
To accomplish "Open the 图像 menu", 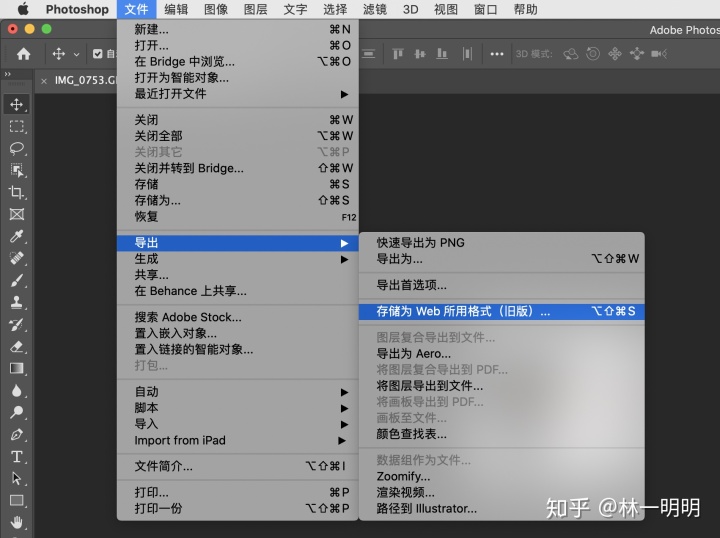I will pyautogui.click(x=216, y=9).
